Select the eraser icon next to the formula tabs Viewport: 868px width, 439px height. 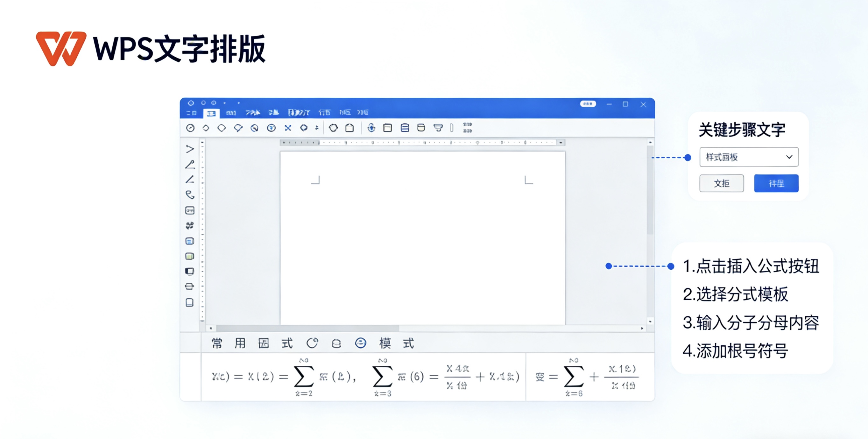[x=336, y=343]
